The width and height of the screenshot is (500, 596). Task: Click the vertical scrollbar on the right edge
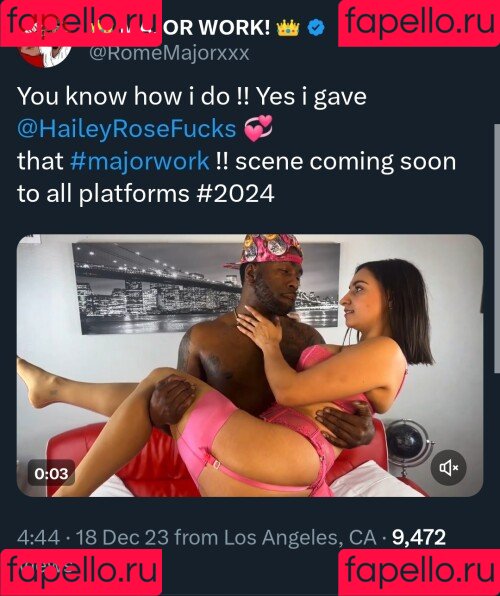click(497, 248)
